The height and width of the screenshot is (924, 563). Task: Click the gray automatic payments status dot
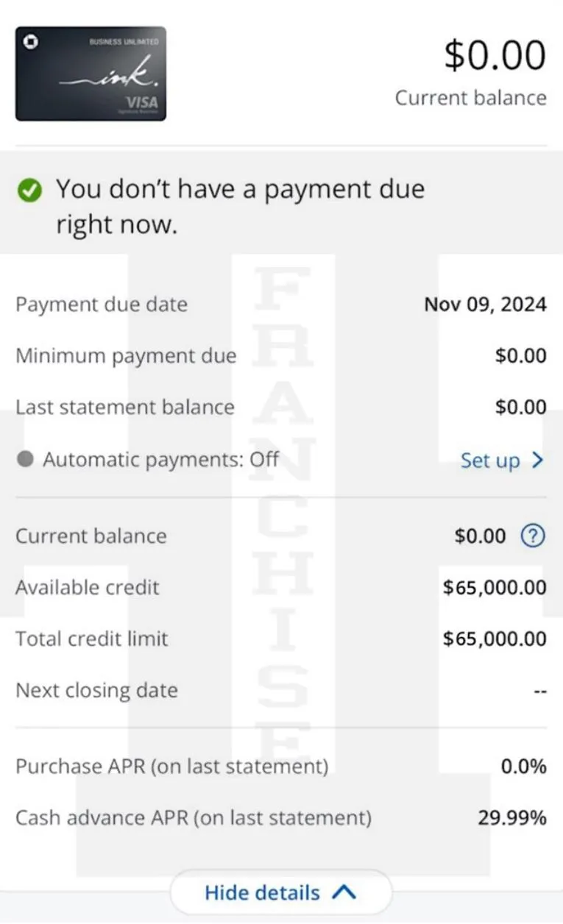click(25, 459)
